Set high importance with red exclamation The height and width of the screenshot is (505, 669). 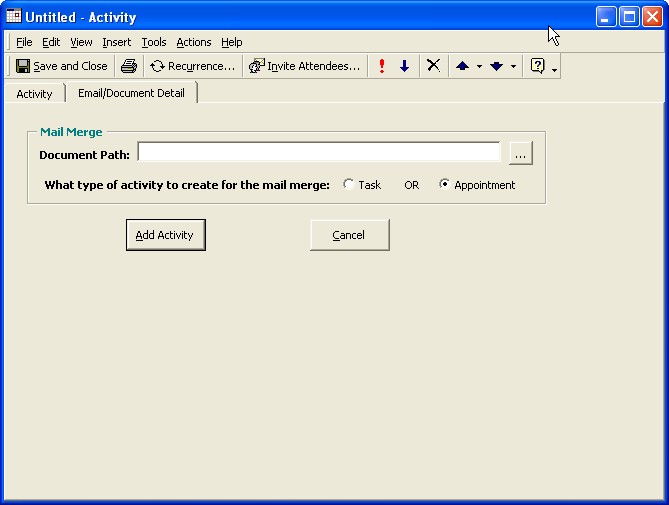point(381,66)
